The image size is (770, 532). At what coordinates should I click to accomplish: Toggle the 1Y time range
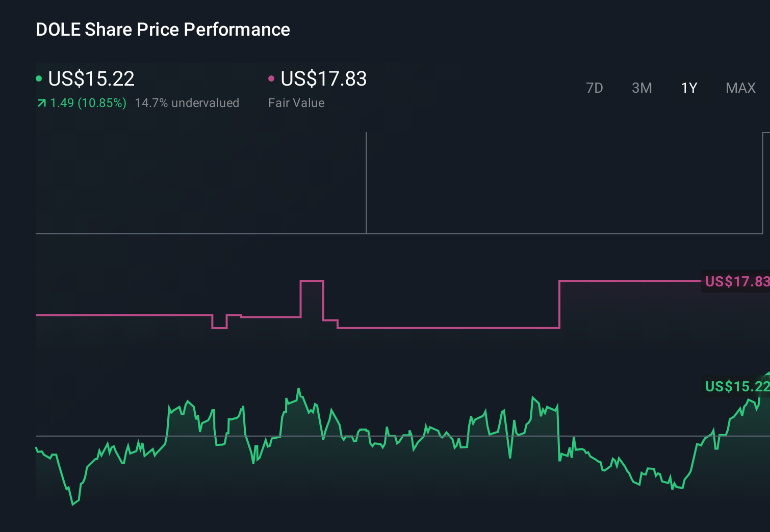pyautogui.click(x=688, y=88)
